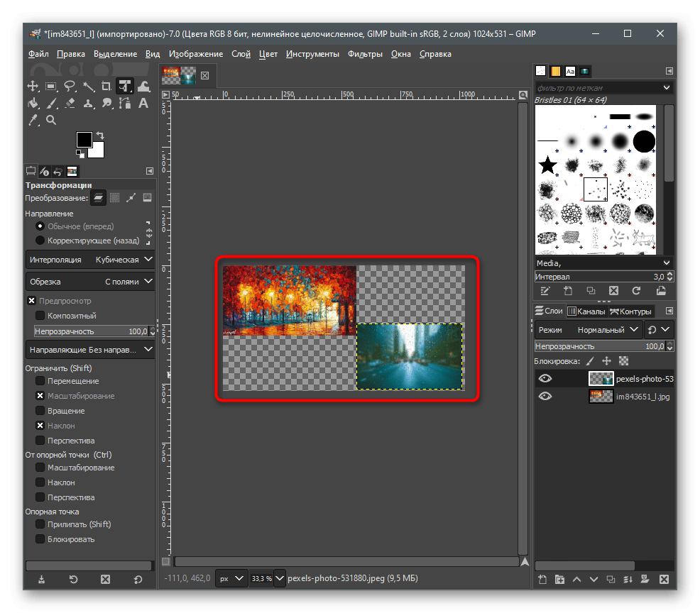Open the Файл menu
Image resolution: width=700 pixels, height=613 pixels.
38,54
